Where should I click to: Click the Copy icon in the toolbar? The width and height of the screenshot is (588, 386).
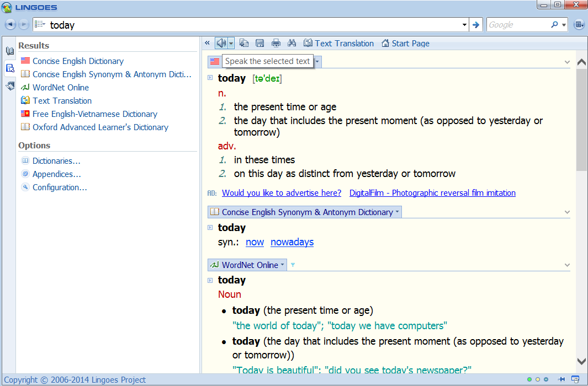243,43
